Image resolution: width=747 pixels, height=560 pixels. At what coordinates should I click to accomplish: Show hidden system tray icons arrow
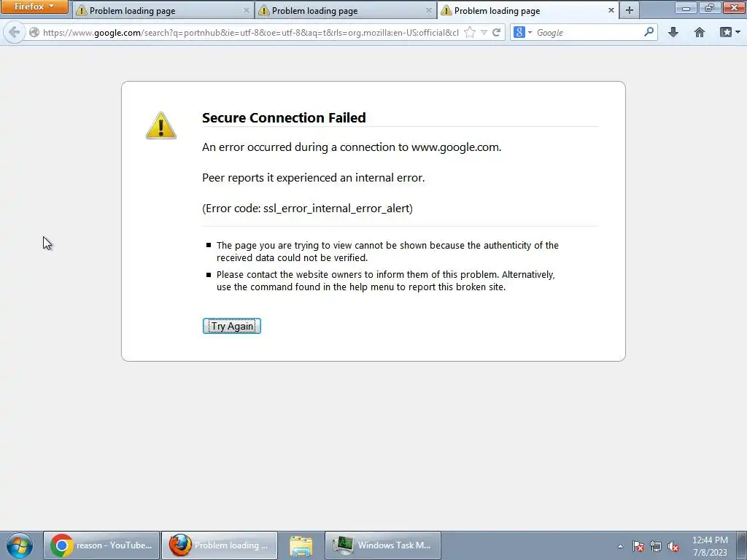620,546
